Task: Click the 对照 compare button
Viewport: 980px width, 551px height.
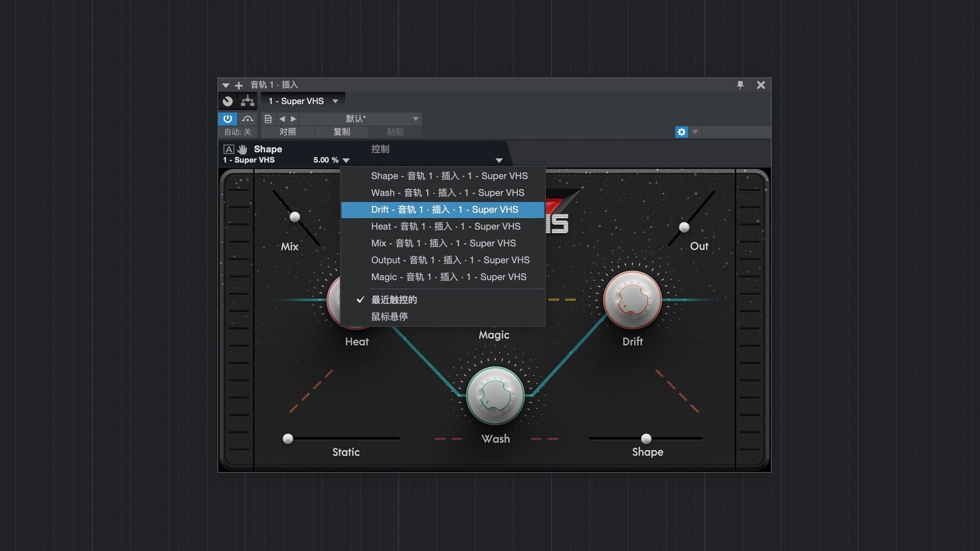Action: click(x=287, y=132)
